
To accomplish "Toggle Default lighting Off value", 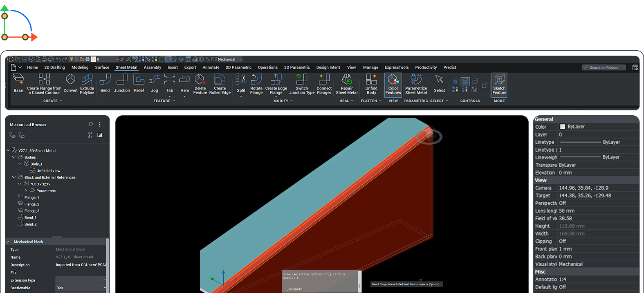I will click(x=599, y=287).
